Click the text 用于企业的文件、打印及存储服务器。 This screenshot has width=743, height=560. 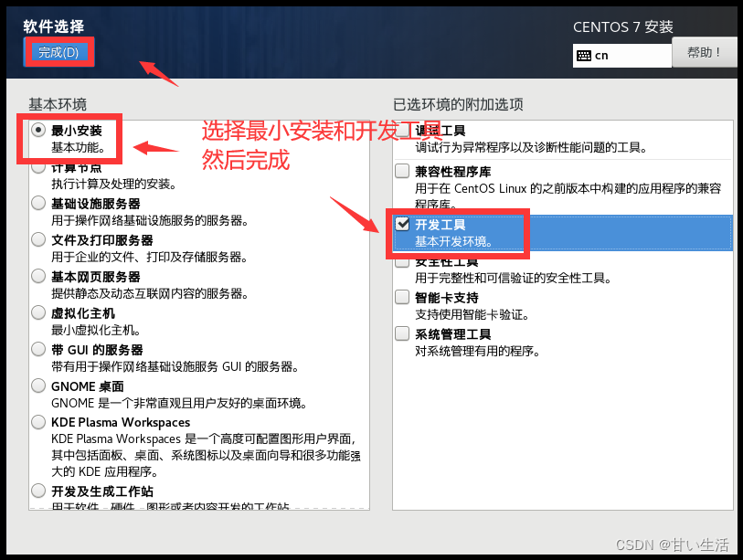click(x=150, y=257)
